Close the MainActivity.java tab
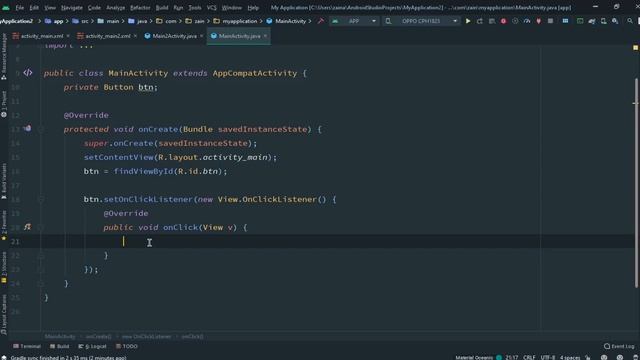This screenshot has width=640, height=360. tap(265, 36)
